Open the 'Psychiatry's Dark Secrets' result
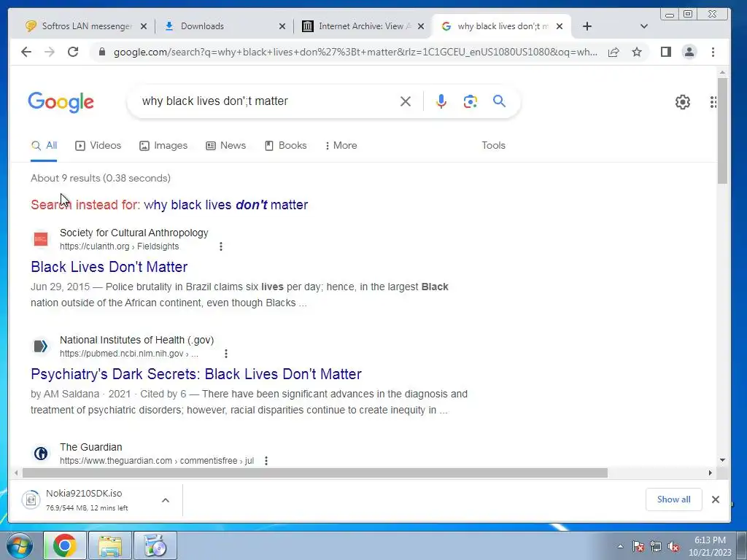This screenshot has height=560, width=747. pyautogui.click(x=196, y=374)
